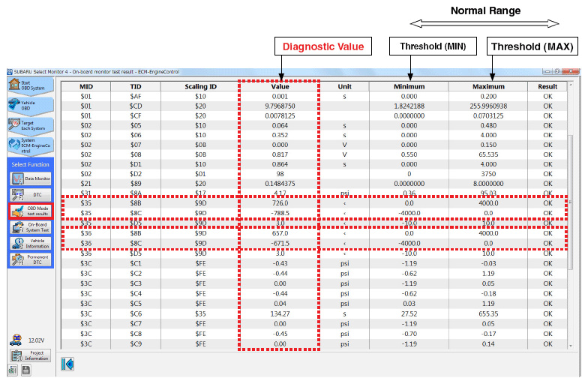Click the Project Information button
The height and width of the screenshot is (384, 588).
pyautogui.click(x=30, y=355)
